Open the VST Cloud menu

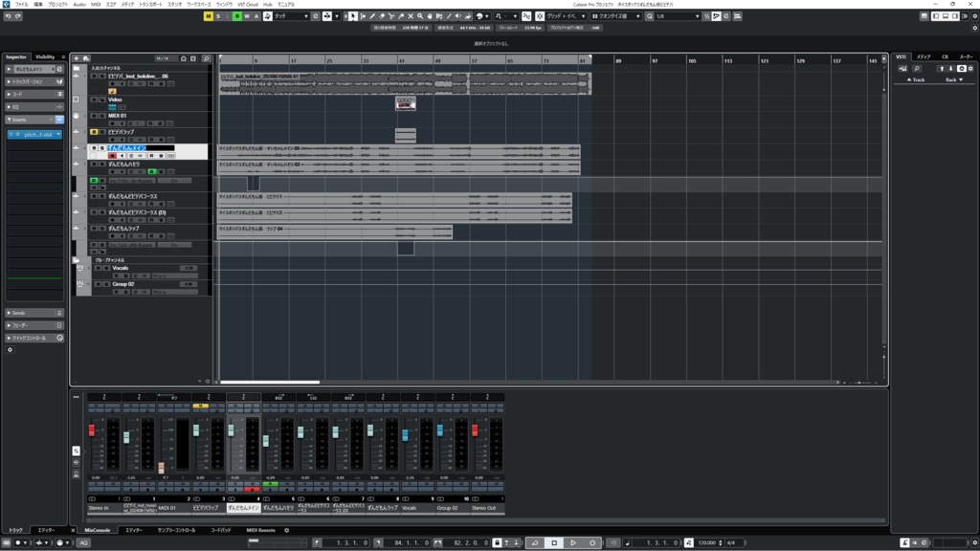coord(248,5)
